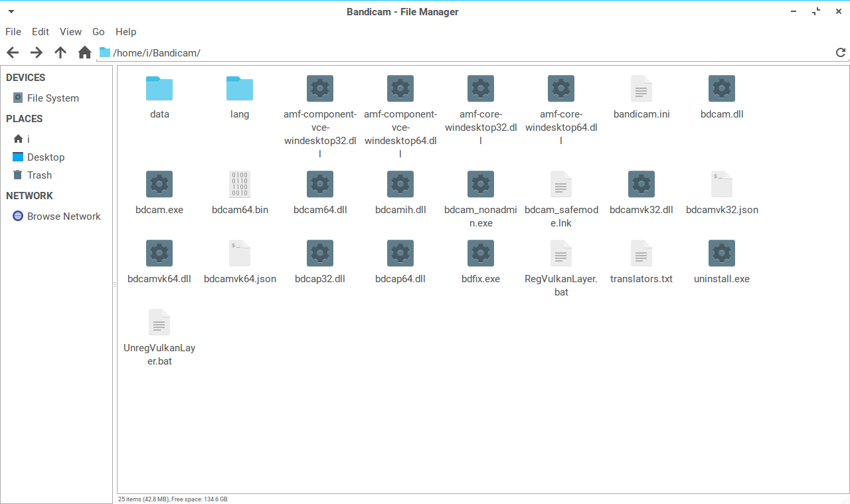Go to home folder via house icon
Viewport: 850px width, 504px height.
(x=84, y=52)
